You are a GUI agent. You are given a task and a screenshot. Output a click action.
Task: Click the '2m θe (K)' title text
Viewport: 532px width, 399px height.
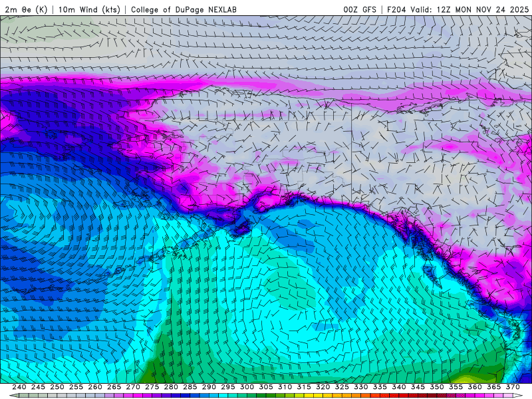pyautogui.click(x=26, y=9)
